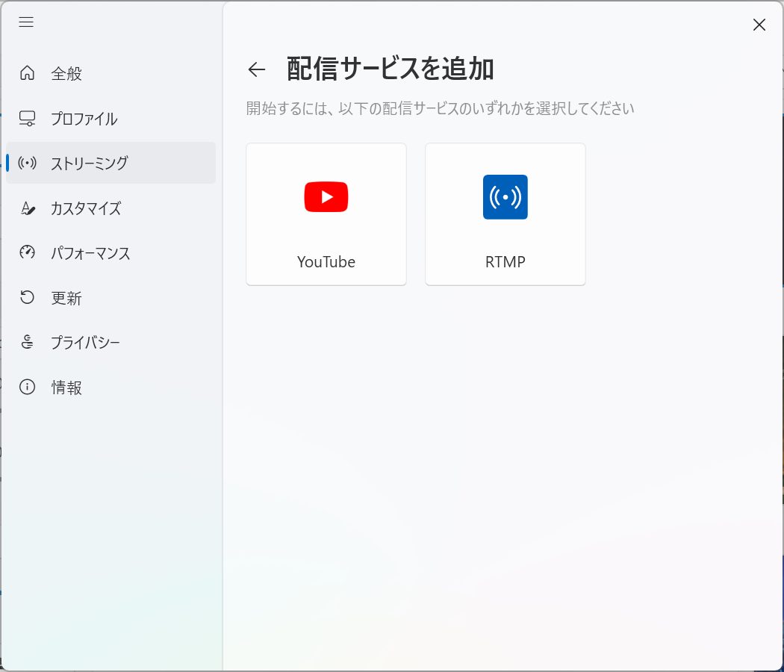Screen dimensions: 784x672
Task: Click the privacy icon beside プライバシー
Action: tap(27, 342)
